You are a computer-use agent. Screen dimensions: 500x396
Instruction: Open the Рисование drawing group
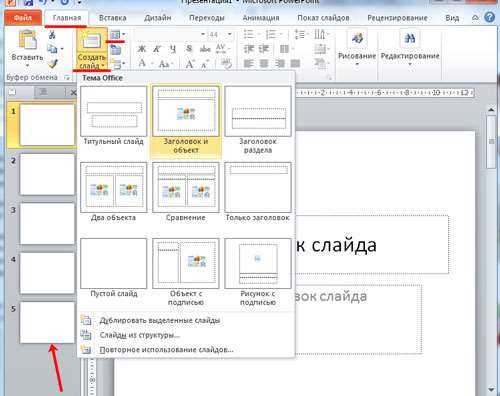pos(357,47)
